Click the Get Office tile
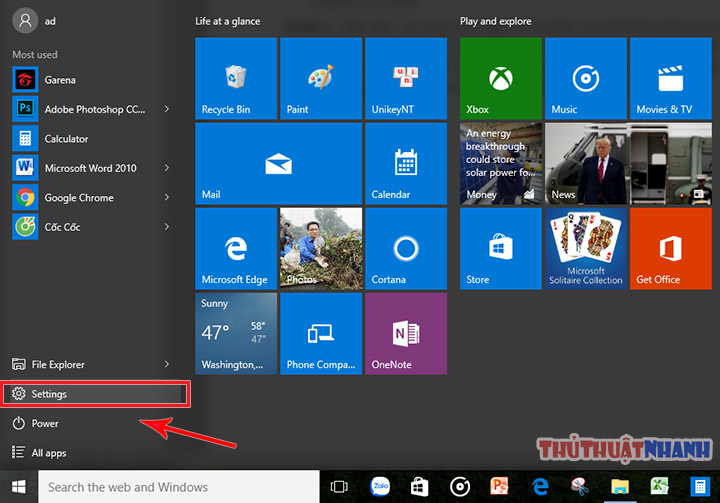 click(x=670, y=249)
